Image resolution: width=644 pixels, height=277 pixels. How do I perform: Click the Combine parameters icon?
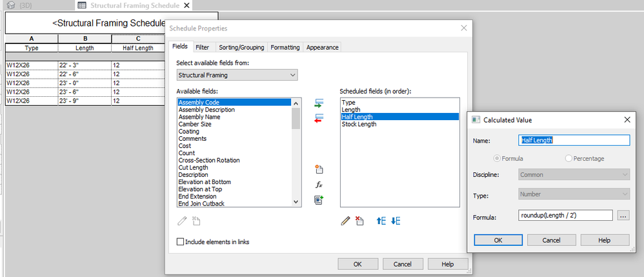point(319,200)
